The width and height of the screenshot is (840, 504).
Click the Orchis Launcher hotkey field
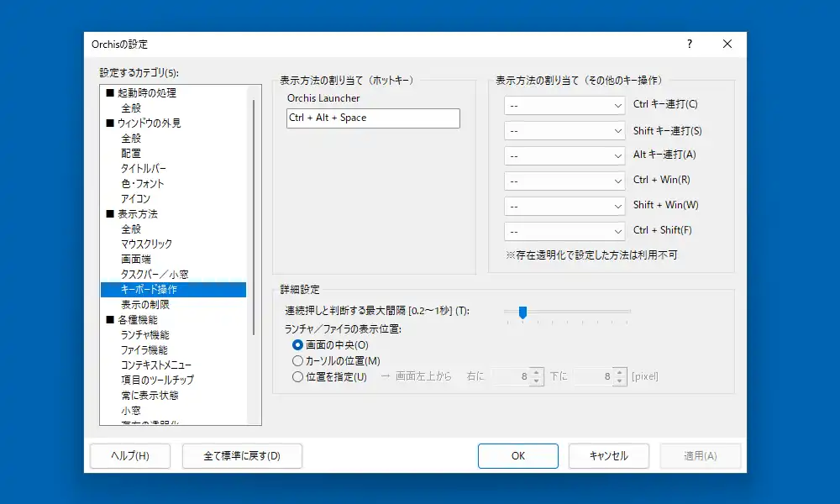373,118
